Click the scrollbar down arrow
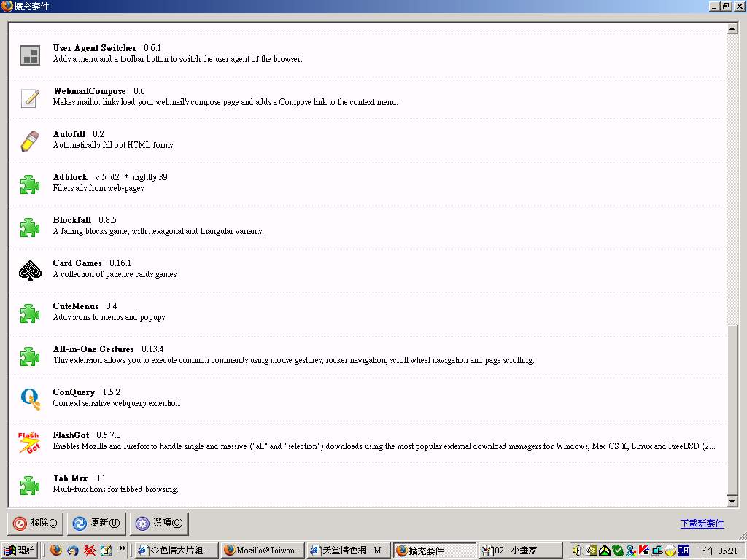This screenshot has height=560, width=747. coord(732,502)
